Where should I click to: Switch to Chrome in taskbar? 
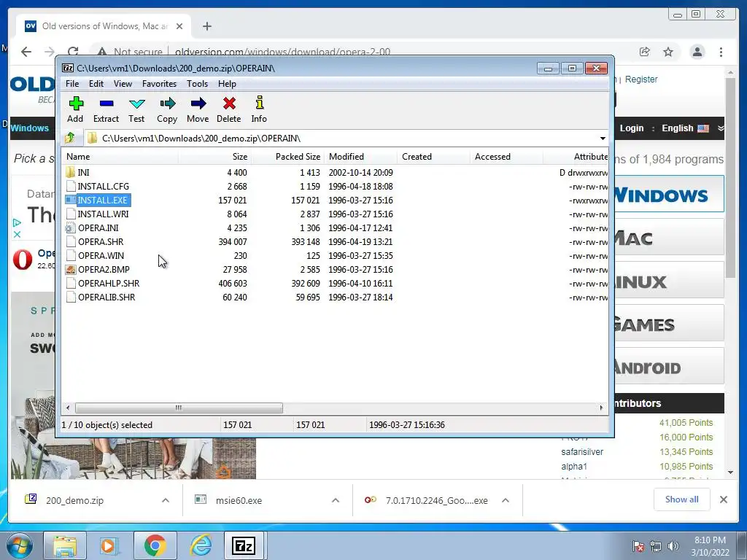pyautogui.click(x=155, y=545)
